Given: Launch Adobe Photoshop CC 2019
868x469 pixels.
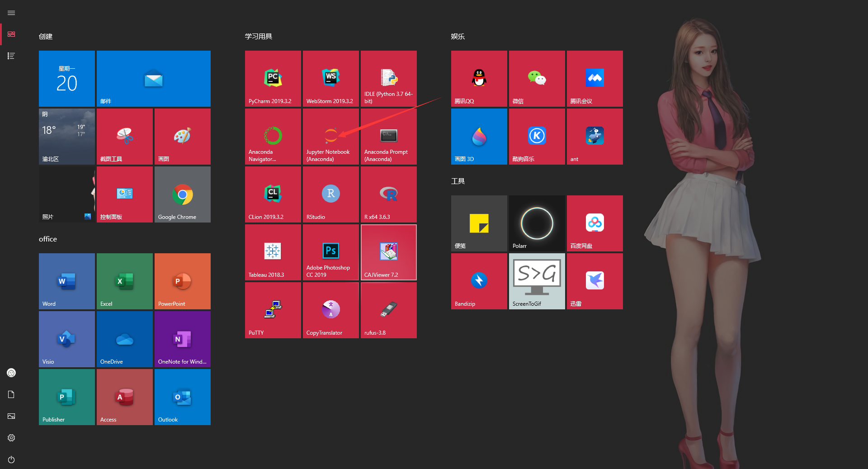Looking at the screenshot, I should pyautogui.click(x=331, y=252).
